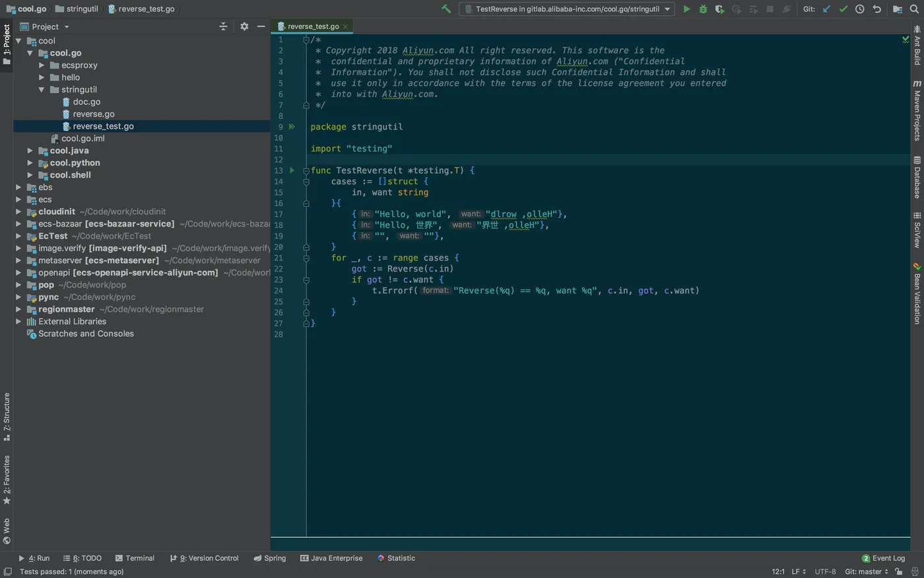Open the Maven Projects side panel
The width and height of the screenshot is (924, 578).
(917, 110)
